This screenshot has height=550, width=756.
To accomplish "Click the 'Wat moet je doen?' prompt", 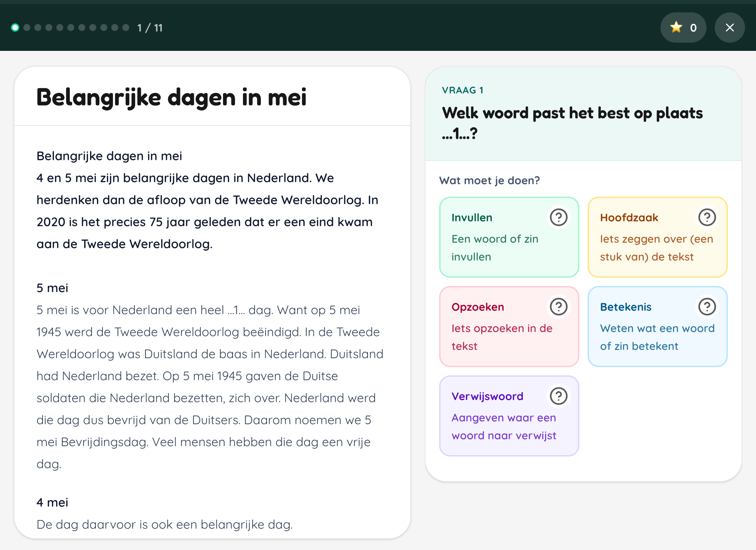I will (x=489, y=180).
